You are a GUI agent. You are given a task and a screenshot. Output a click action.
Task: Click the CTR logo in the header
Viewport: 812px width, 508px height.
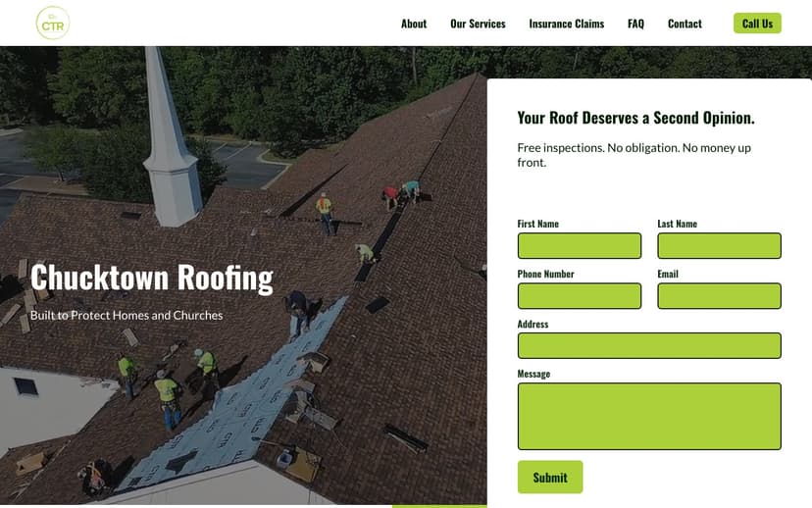point(53,23)
